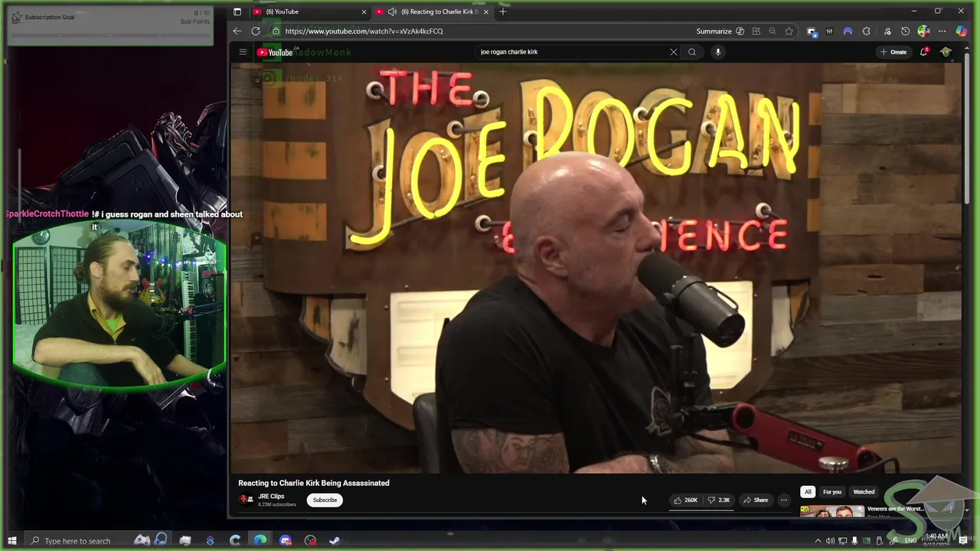Open a new browser tab
The width and height of the screenshot is (980, 551).
coord(503,11)
